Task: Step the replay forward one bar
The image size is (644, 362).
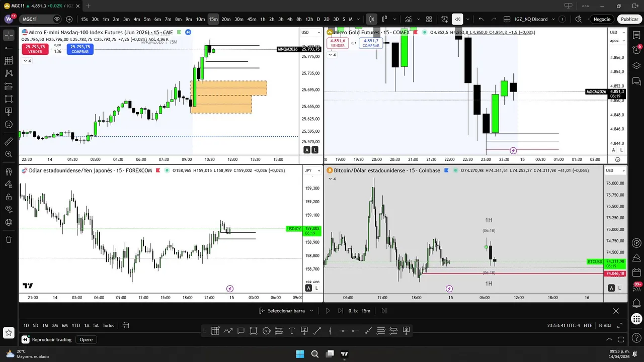Action: click(341, 311)
